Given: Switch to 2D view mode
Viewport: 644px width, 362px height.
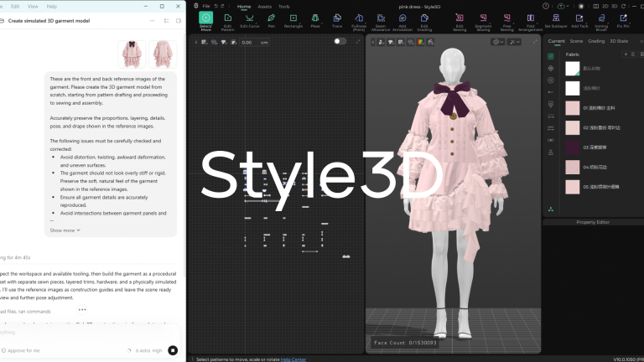Looking at the screenshot, I should 605,6.
